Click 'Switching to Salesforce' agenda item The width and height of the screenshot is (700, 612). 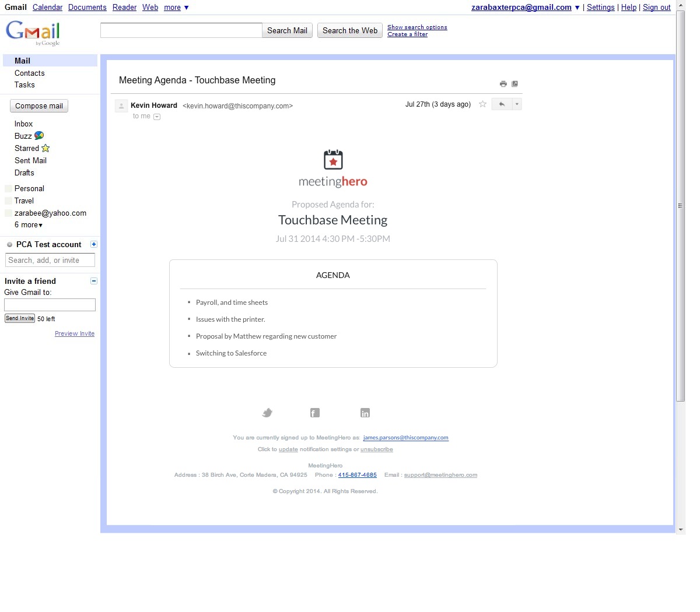coord(231,353)
